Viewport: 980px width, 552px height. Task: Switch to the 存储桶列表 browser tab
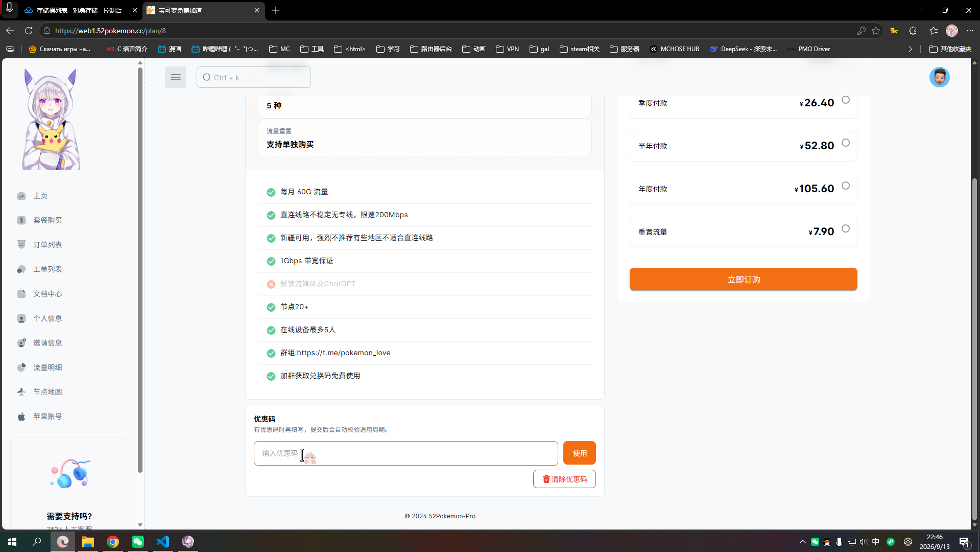(x=79, y=10)
